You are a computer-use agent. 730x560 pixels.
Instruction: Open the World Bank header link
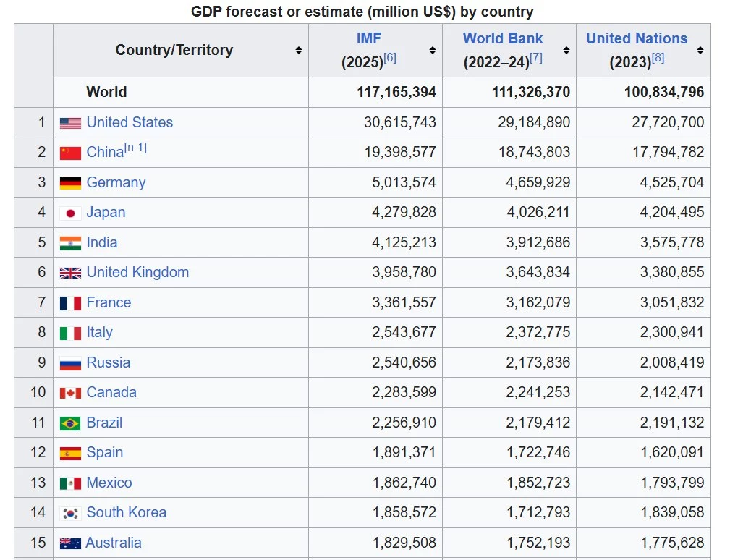503,38
